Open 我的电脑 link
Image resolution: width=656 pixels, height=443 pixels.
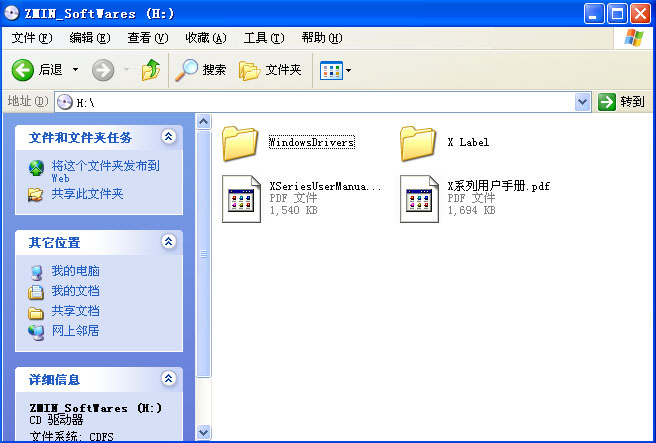pos(76,271)
